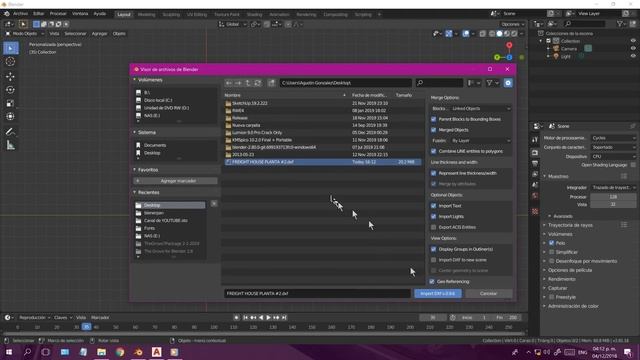Collapse the Recientes panel
Image resolution: width=640 pixels, height=360 pixels.
[x=135, y=192]
